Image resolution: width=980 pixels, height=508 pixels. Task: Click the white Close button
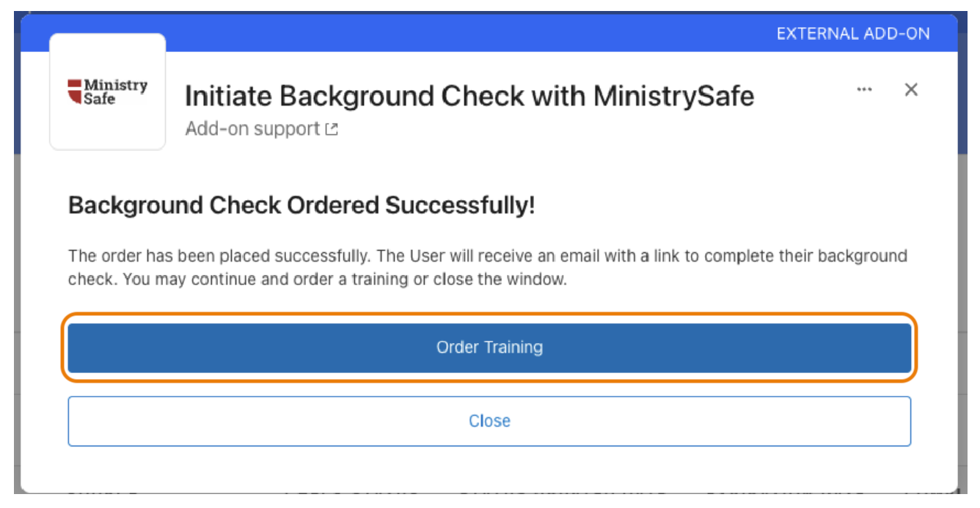489,421
